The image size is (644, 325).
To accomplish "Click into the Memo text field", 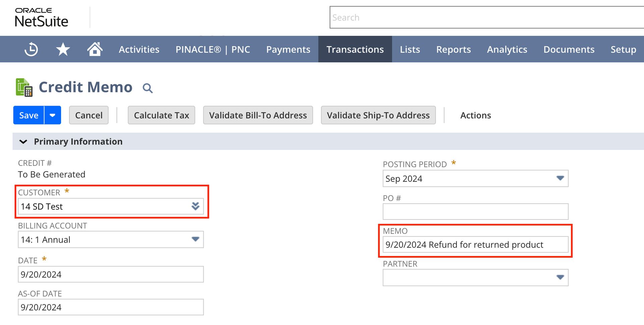I will (475, 245).
